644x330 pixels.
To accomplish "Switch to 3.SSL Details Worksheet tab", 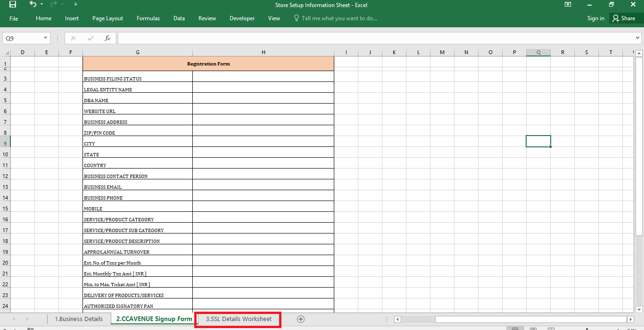I will point(239,319).
